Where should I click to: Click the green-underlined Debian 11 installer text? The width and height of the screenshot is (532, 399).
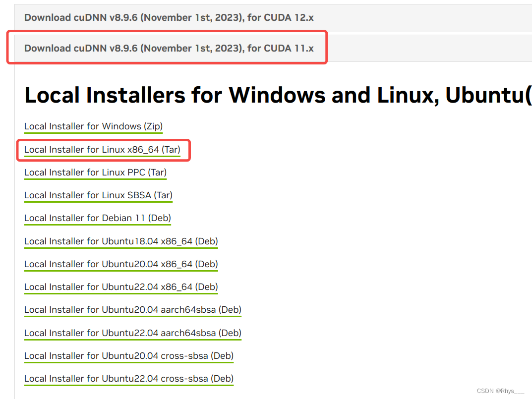97,218
